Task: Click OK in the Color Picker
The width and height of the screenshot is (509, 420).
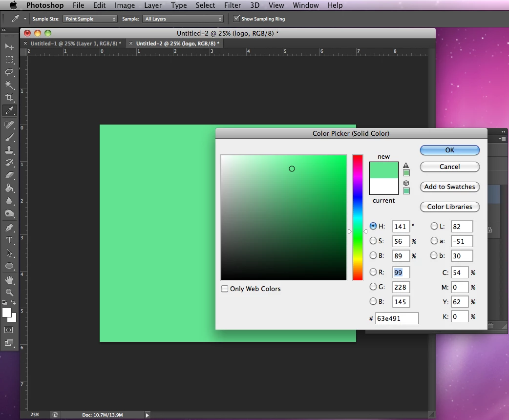Action: 449,150
